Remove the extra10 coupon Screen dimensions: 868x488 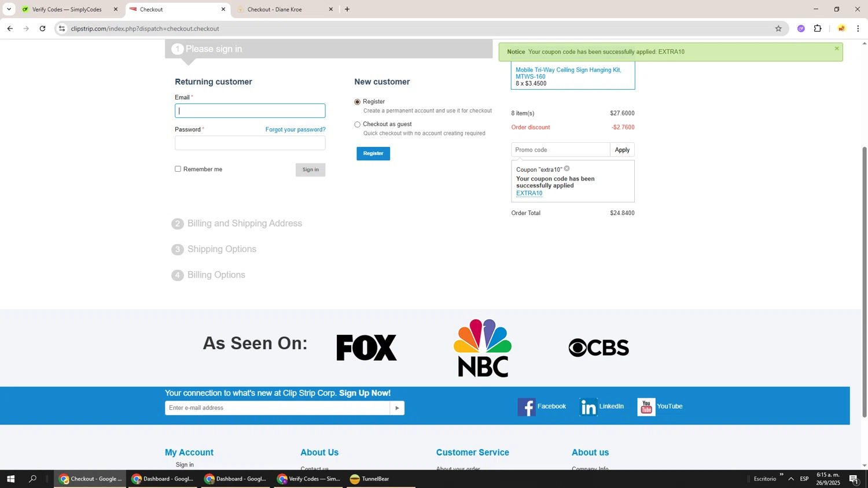(567, 169)
